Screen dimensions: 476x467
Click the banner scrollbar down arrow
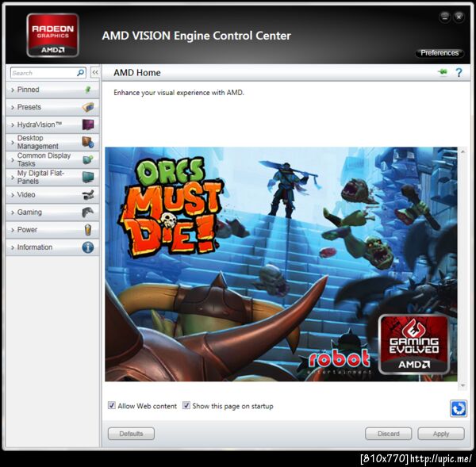click(x=463, y=385)
